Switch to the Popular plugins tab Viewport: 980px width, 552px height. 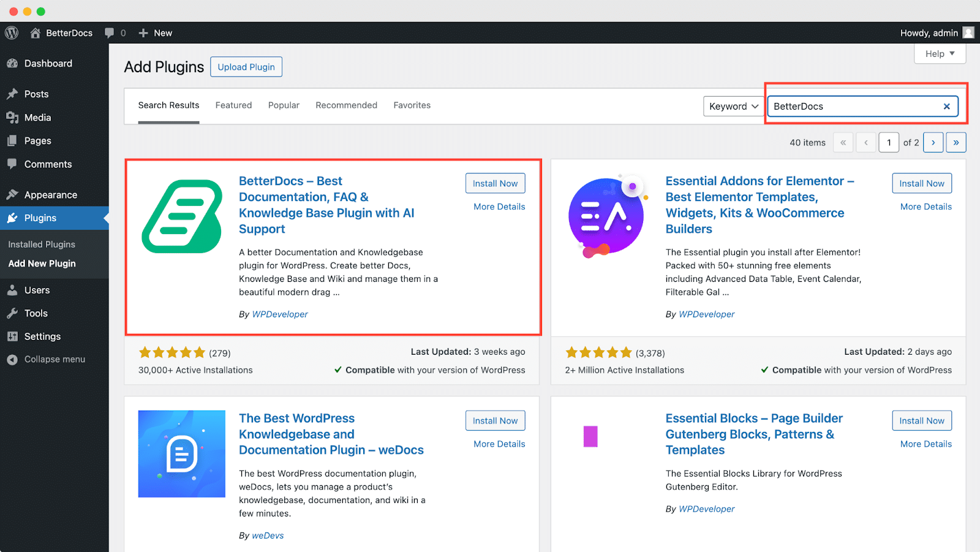(284, 105)
